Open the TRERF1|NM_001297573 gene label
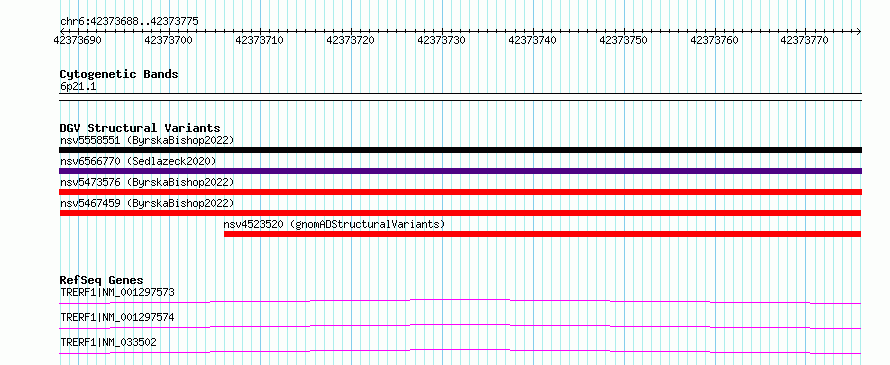Screen dimensions: 890x365 pos(117,293)
